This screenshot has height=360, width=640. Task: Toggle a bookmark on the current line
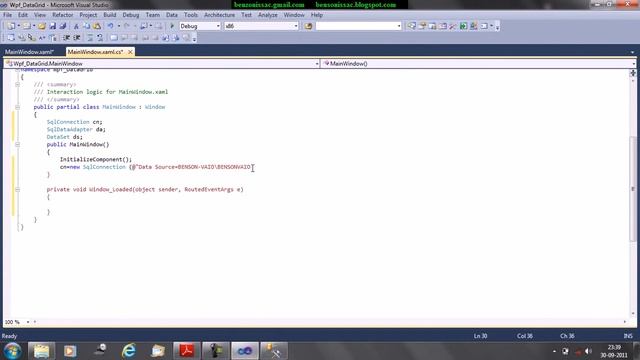tap(114, 38)
